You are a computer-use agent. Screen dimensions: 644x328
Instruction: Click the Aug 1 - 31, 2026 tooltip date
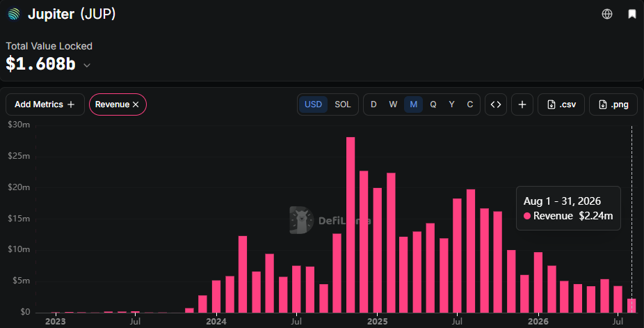click(x=562, y=201)
